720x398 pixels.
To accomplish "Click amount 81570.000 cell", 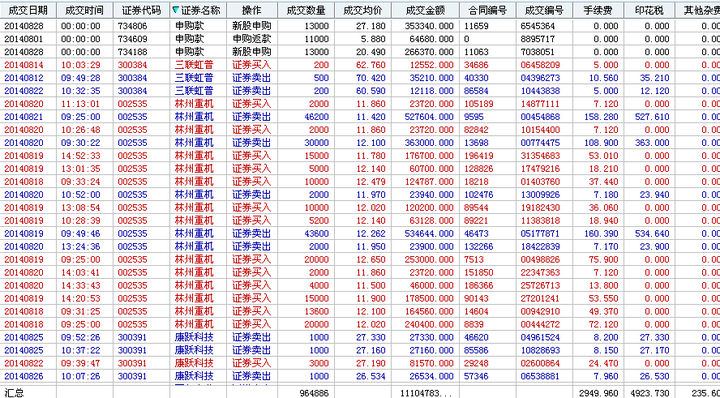I will (x=432, y=363).
